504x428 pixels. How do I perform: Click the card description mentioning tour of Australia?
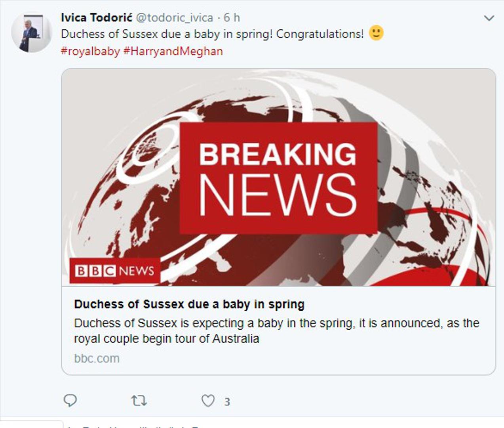click(x=276, y=331)
